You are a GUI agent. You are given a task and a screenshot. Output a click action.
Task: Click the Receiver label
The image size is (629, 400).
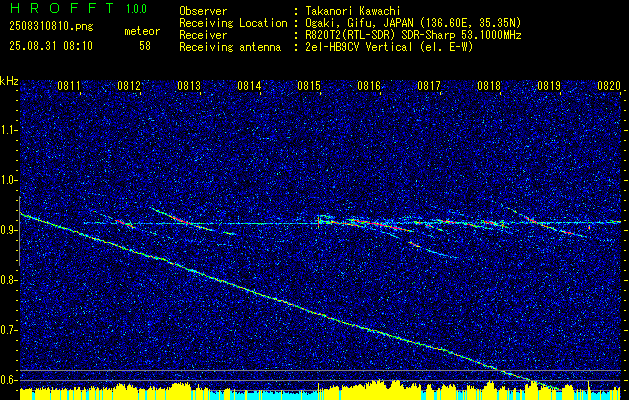[x=203, y=35]
